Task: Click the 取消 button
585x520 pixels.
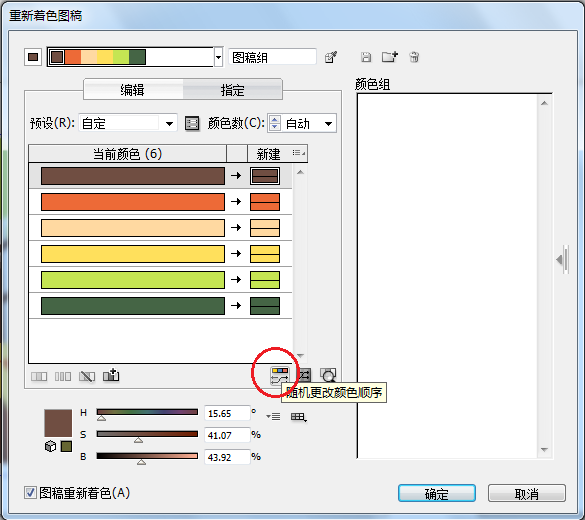Action: [526, 494]
